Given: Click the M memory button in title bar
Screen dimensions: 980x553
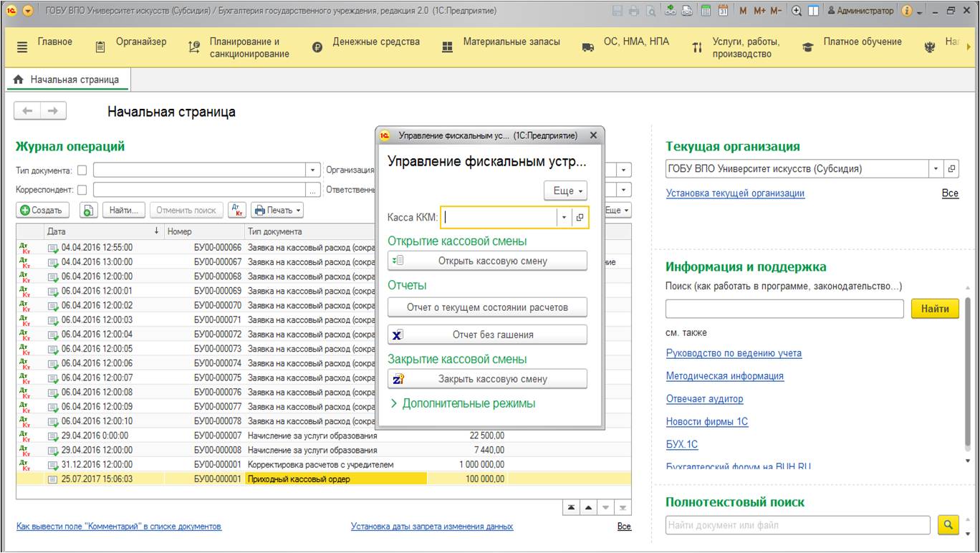Looking at the screenshot, I should click(743, 11).
